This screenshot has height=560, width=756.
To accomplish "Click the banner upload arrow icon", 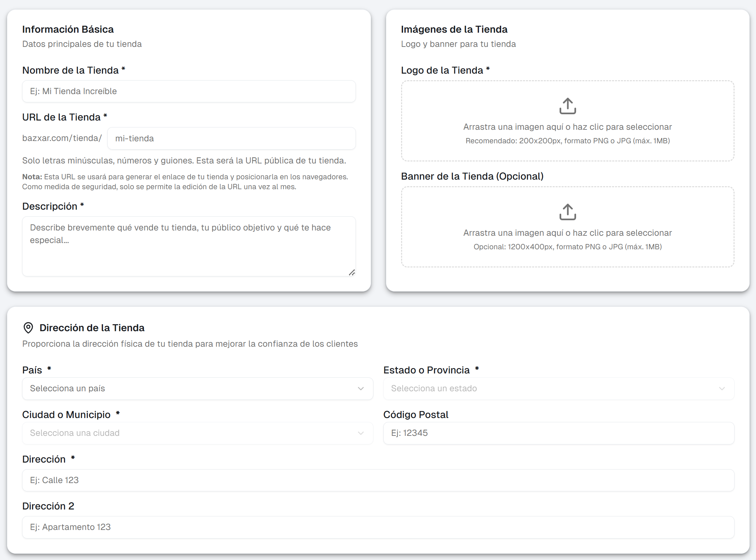I will [567, 212].
